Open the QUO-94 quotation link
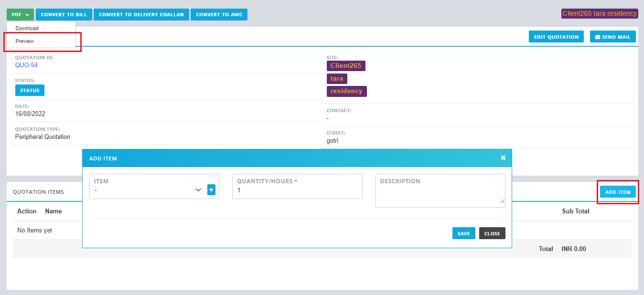Viewport: 644px width, 295px height. pyautogui.click(x=26, y=65)
